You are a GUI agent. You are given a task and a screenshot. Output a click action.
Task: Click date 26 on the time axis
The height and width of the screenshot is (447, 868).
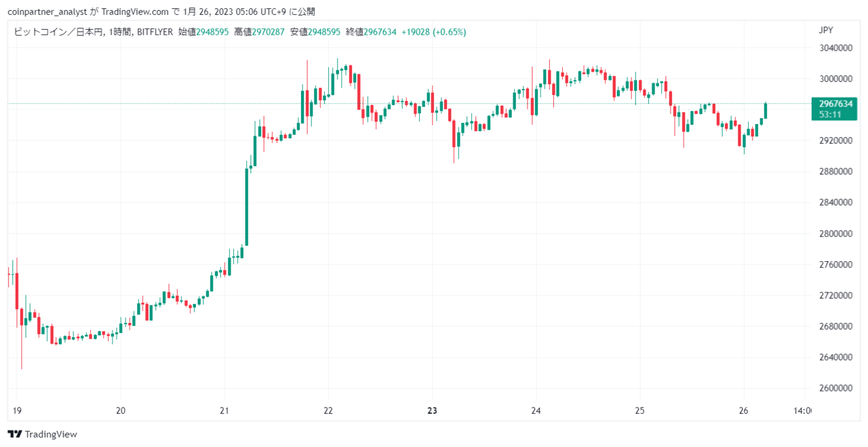coord(744,410)
